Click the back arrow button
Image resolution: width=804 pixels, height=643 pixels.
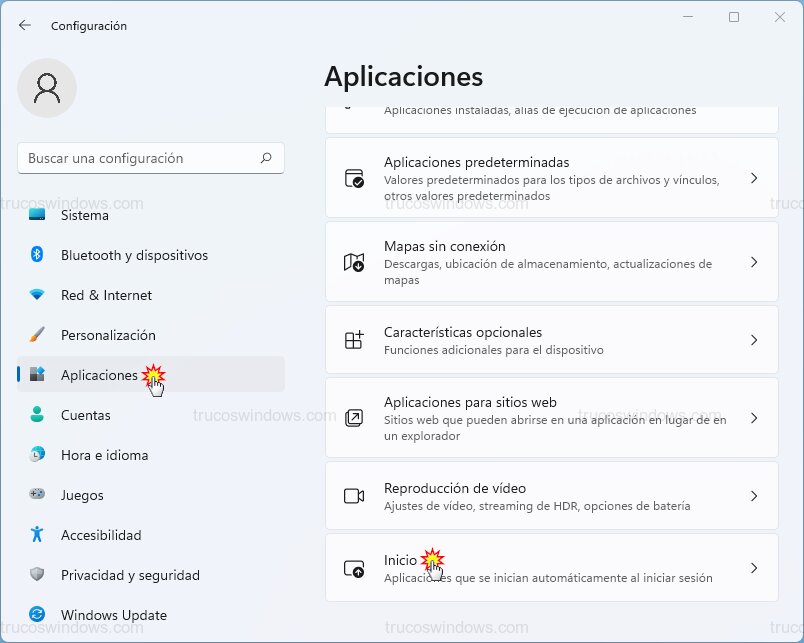tap(23, 25)
